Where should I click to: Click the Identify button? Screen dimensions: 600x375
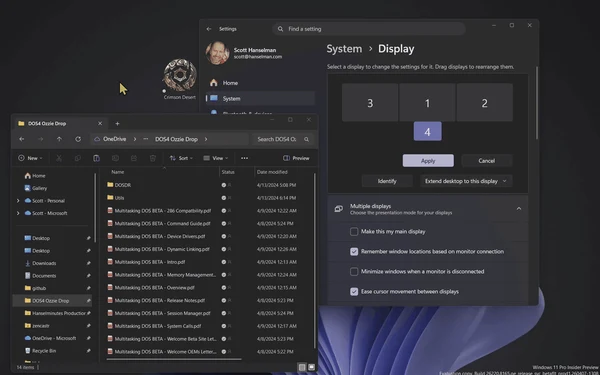pyautogui.click(x=387, y=181)
